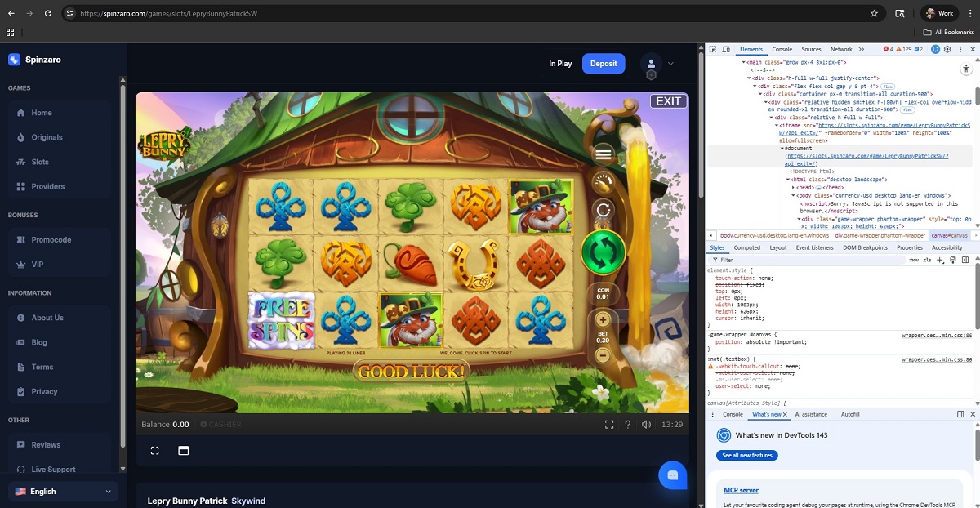Open the Live Support chat bubble
Image resolution: width=980 pixels, height=508 pixels.
[x=673, y=475]
